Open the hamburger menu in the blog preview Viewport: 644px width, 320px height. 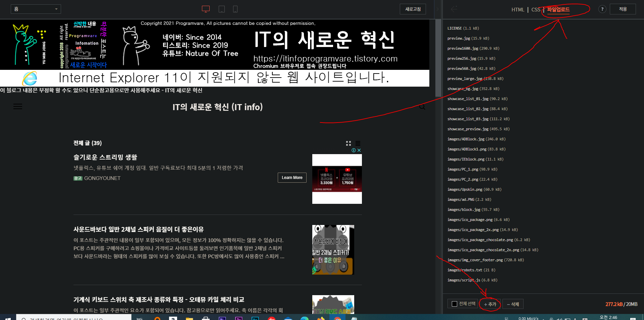18,106
